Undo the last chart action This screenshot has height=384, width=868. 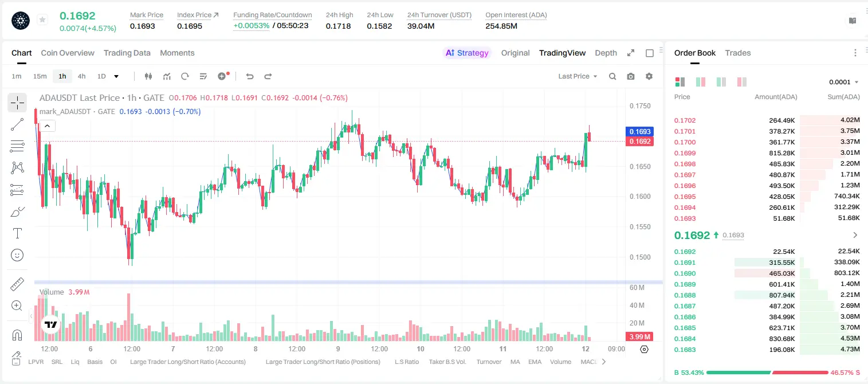250,76
